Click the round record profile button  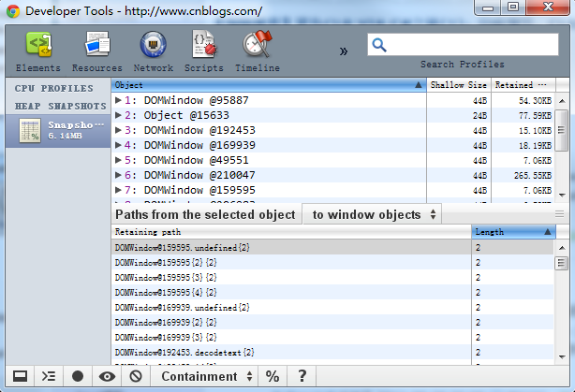pyautogui.click(x=78, y=376)
